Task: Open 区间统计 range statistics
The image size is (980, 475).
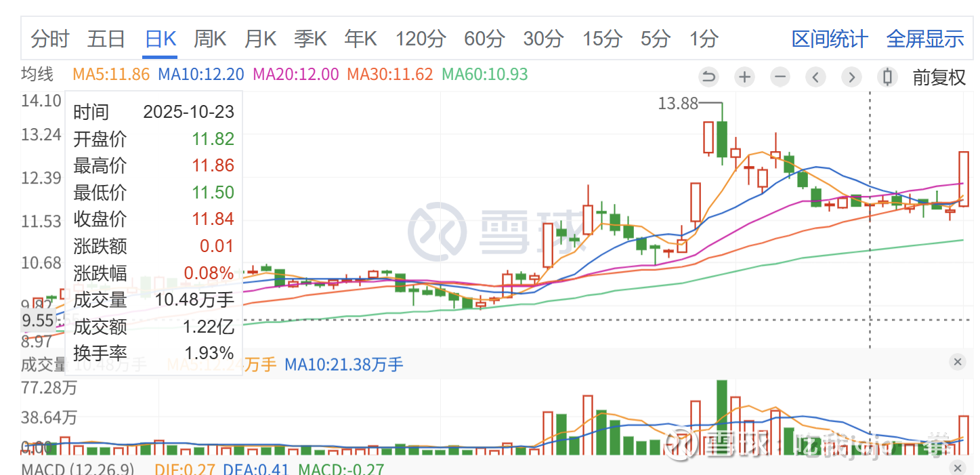Action: pyautogui.click(x=830, y=39)
